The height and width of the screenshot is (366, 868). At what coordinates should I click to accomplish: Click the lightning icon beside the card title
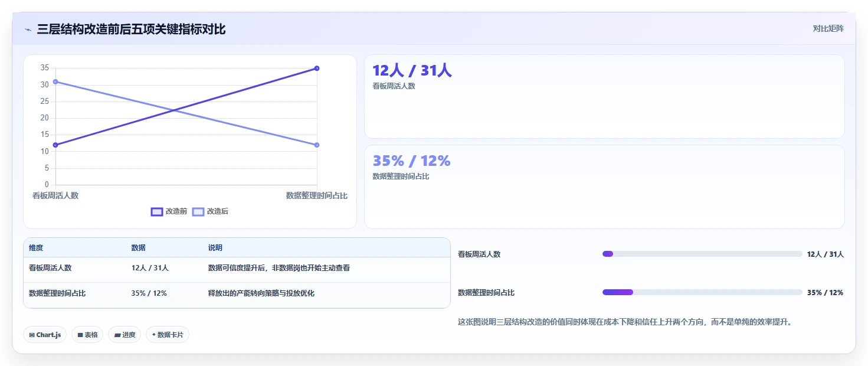[28, 30]
